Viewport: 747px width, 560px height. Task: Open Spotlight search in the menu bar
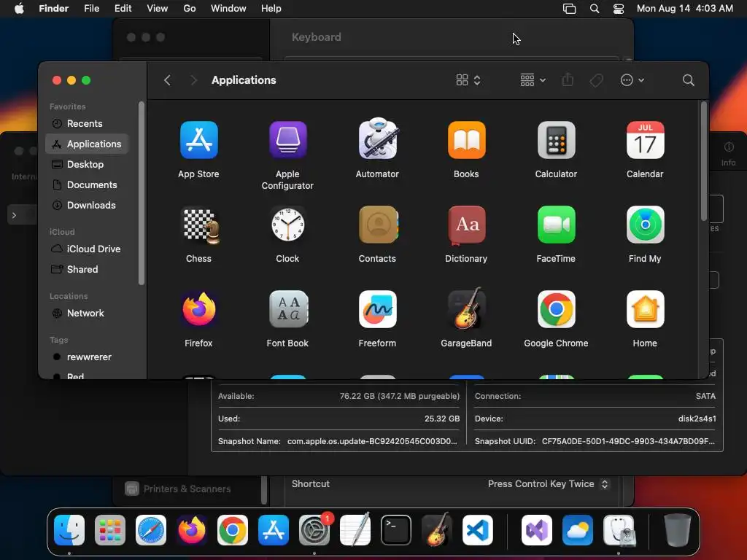click(x=594, y=9)
